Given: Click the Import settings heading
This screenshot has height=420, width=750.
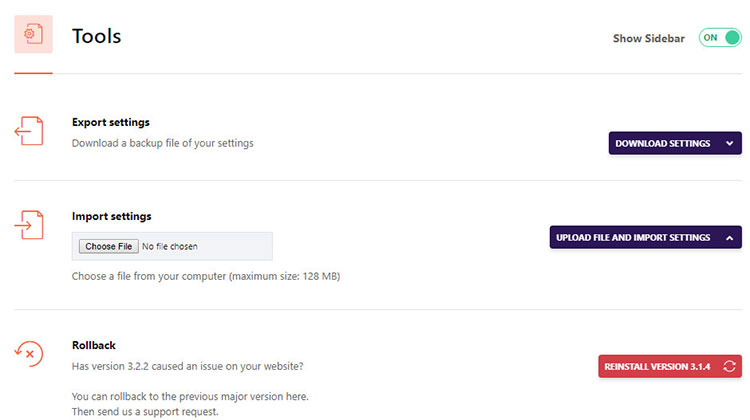Looking at the screenshot, I should [111, 216].
